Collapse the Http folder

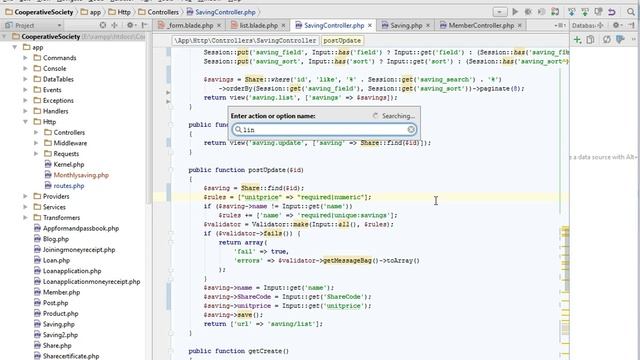[x=25, y=122]
